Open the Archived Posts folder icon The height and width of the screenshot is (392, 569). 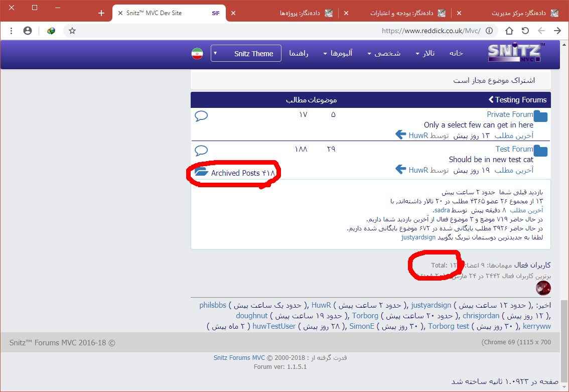201,172
